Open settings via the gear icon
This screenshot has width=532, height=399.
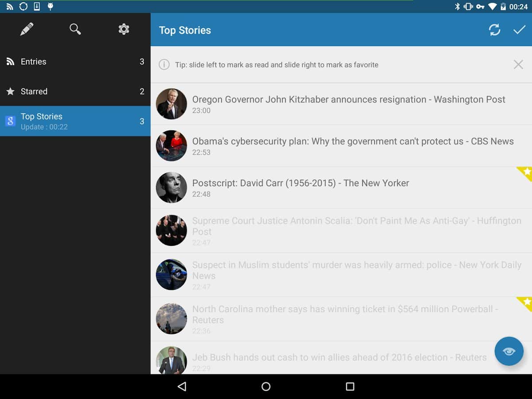(x=124, y=30)
